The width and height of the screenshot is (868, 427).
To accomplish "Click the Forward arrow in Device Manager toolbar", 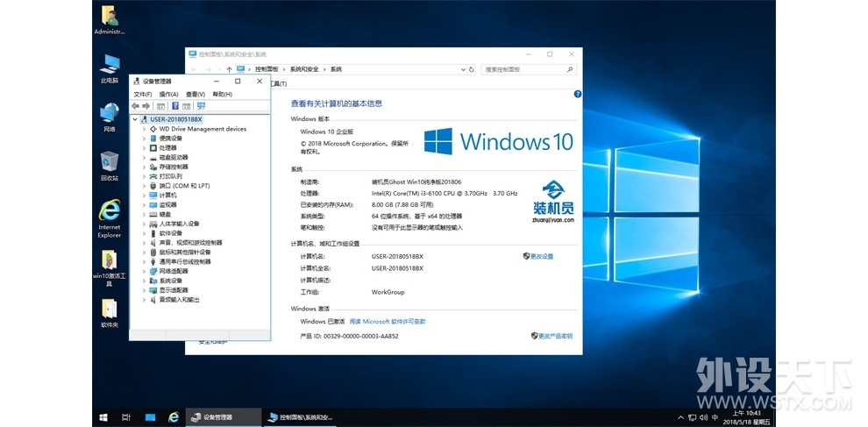I will coord(146,106).
